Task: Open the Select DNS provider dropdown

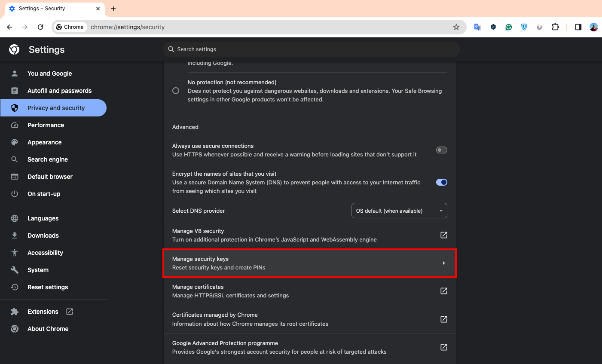Action: [399, 211]
